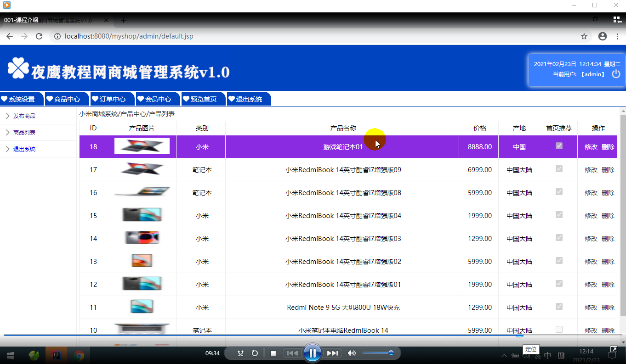The height and width of the screenshot is (364, 626).
Task: Stop video playback with stop button
Action: [x=273, y=353]
